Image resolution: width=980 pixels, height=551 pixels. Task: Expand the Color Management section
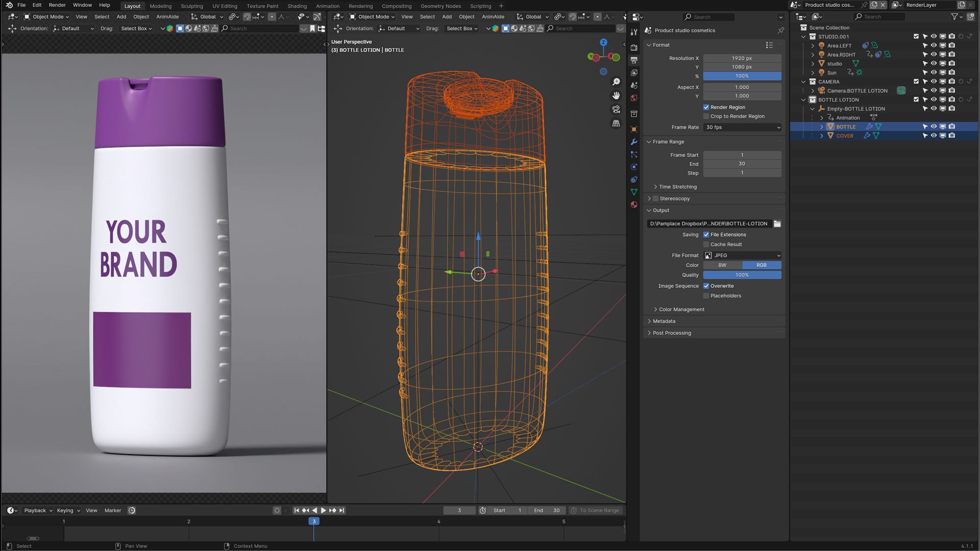coord(681,309)
